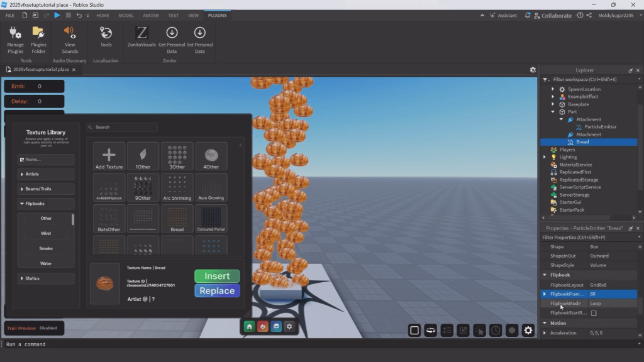This screenshot has height=362, width=644.
Task: Click the square icon in bottom-right toolbar
Action: pyautogui.click(x=414, y=330)
